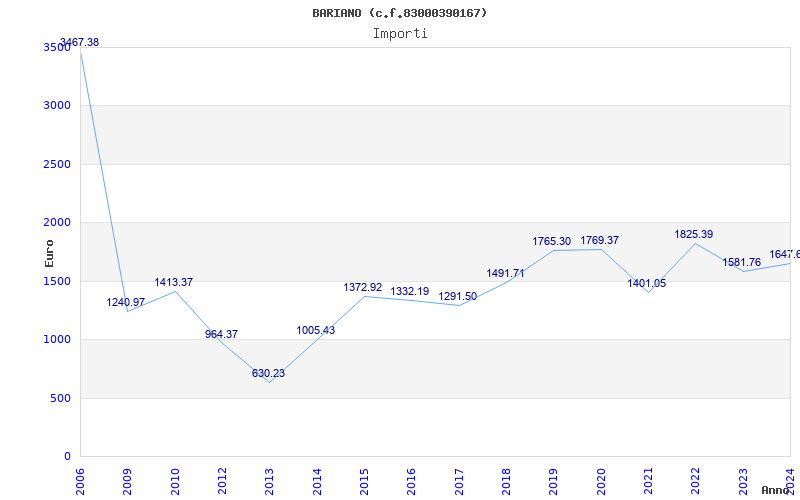Select the 0 y-axis tick label
The image size is (800, 500).
(67, 457)
